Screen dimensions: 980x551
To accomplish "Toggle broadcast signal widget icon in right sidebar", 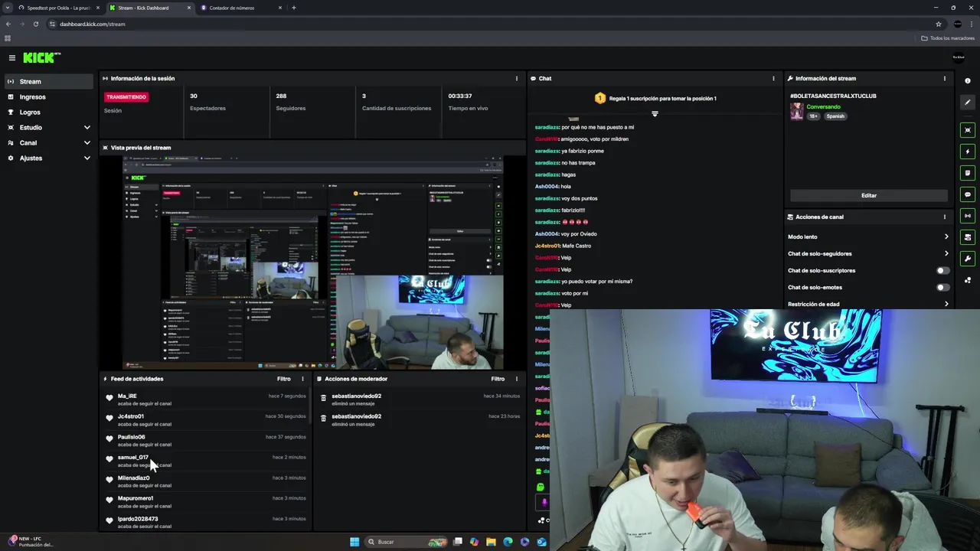I will (968, 216).
